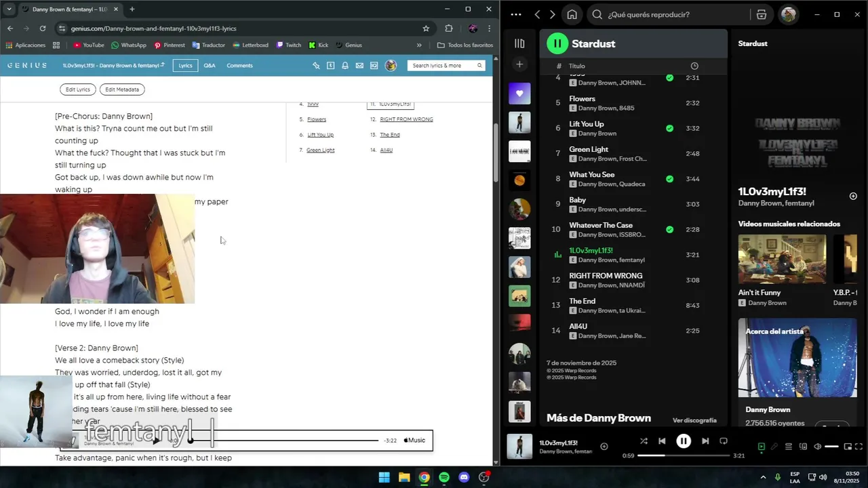Sort by duration clock column header
Image resolution: width=868 pixels, height=488 pixels.
(694, 66)
